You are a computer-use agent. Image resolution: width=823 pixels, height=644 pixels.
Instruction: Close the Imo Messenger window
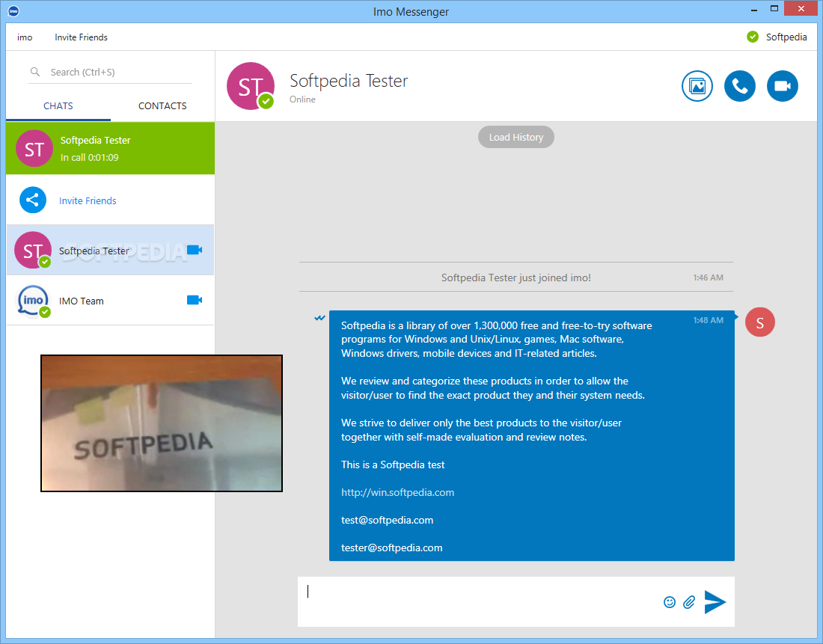[x=801, y=9]
